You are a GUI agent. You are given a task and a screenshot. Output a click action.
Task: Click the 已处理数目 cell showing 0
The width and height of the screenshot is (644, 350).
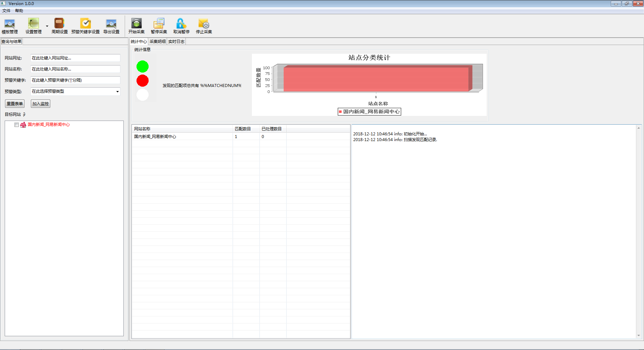(x=273, y=137)
